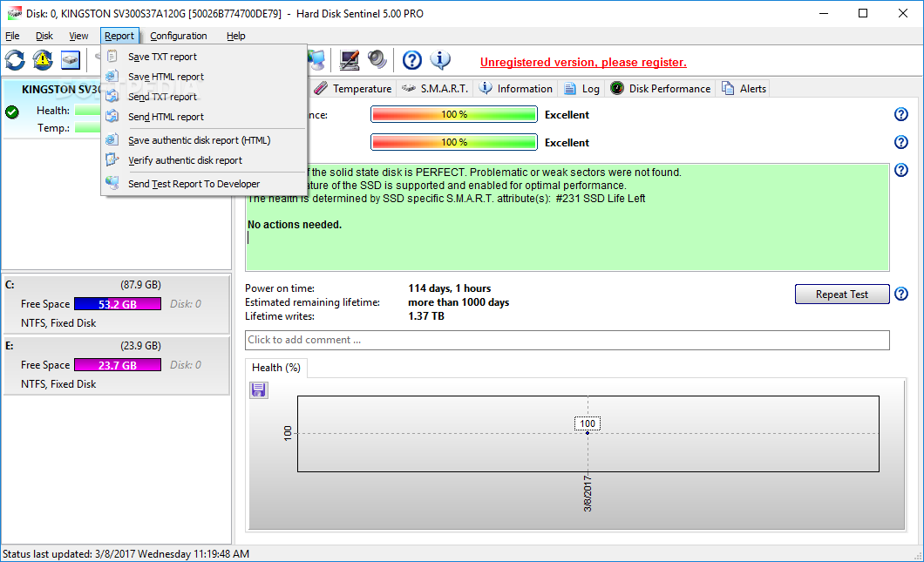Switch to the Disk Performance tab
This screenshot has height=562, width=924.
tap(661, 88)
